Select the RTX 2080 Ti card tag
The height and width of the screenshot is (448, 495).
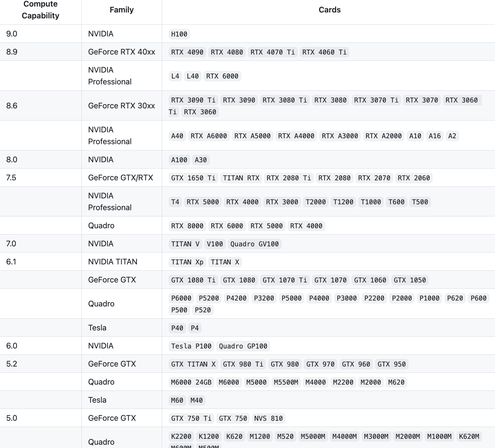click(289, 178)
